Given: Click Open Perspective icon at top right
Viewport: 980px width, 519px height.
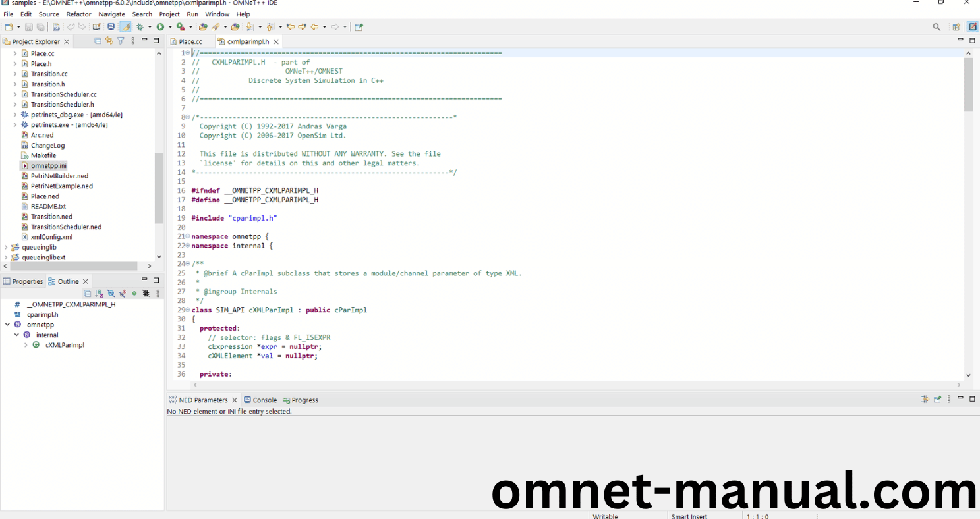Looking at the screenshot, I should pyautogui.click(x=956, y=27).
